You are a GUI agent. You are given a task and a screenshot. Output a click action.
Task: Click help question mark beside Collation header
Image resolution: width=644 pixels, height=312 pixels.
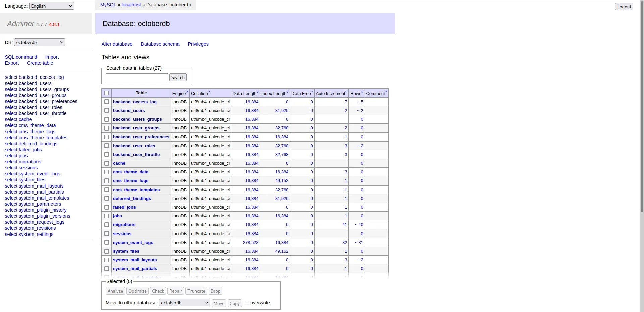click(x=209, y=92)
